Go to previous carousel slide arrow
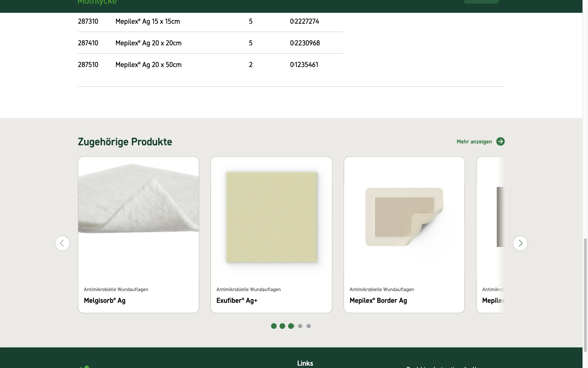The width and height of the screenshot is (588, 368). pyautogui.click(x=62, y=243)
